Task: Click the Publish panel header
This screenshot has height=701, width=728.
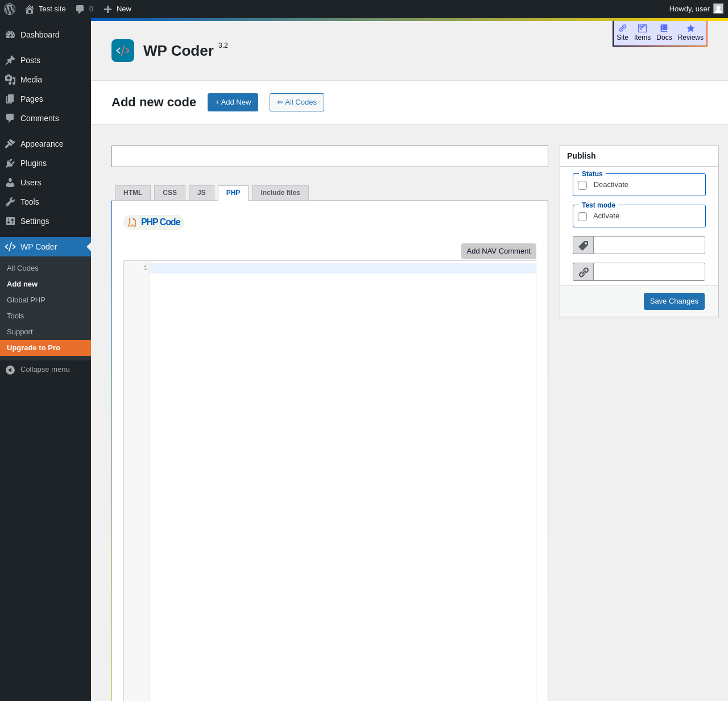Action: tap(639, 156)
